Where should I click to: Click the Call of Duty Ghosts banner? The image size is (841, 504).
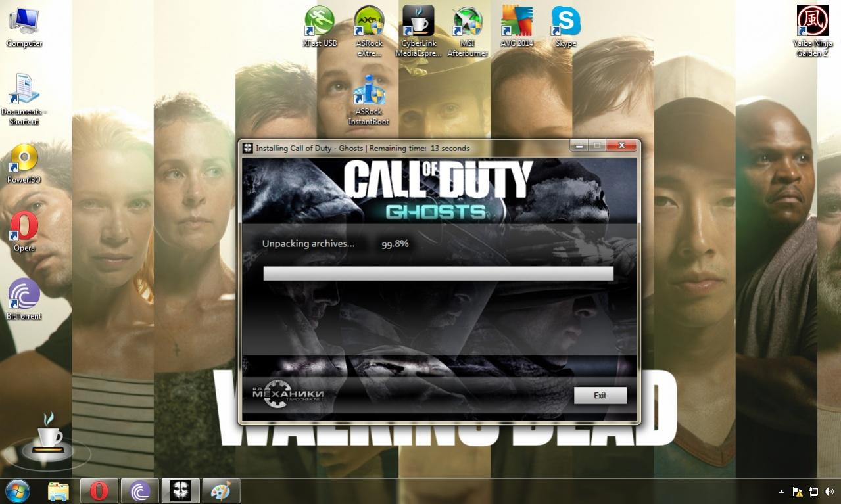(x=439, y=190)
